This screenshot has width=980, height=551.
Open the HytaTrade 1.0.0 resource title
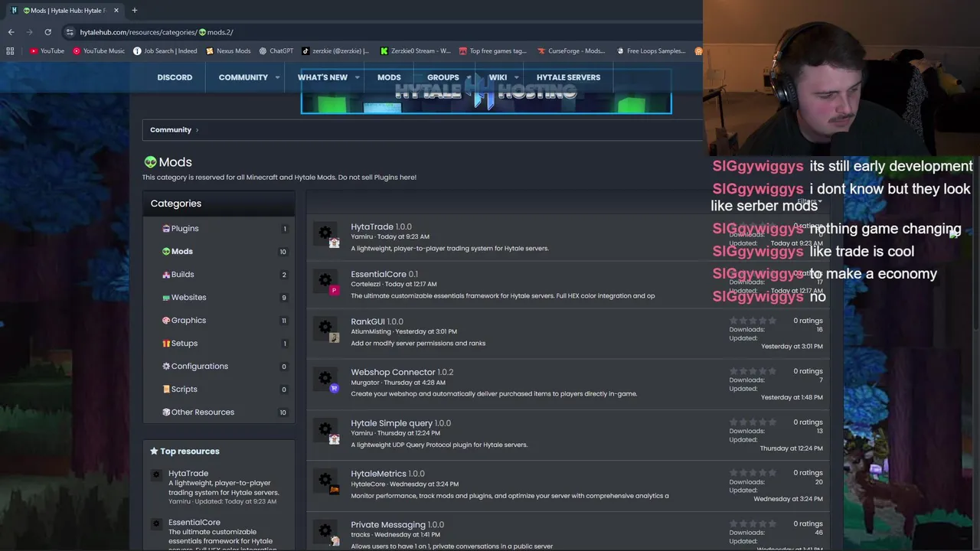(x=381, y=227)
